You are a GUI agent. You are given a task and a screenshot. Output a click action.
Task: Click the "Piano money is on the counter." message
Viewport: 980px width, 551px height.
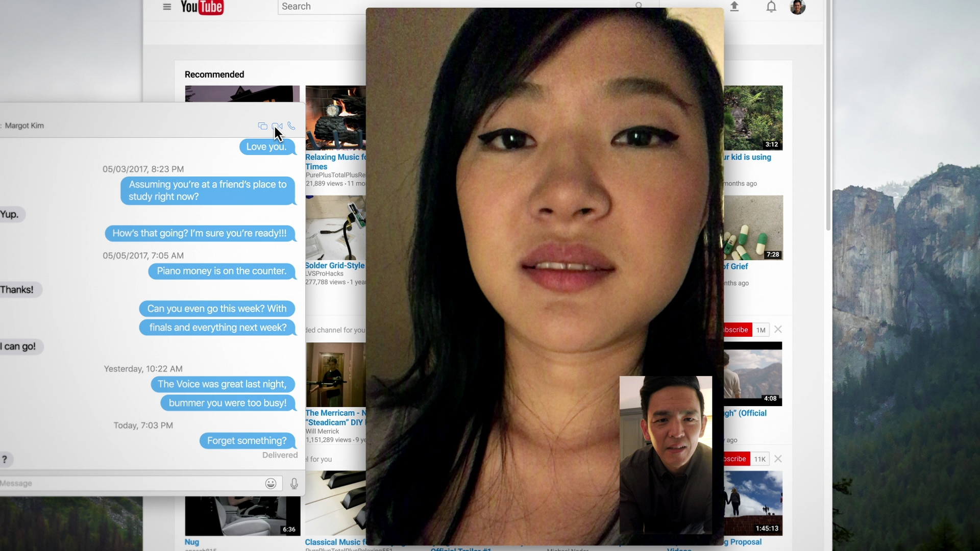click(x=222, y=271)
